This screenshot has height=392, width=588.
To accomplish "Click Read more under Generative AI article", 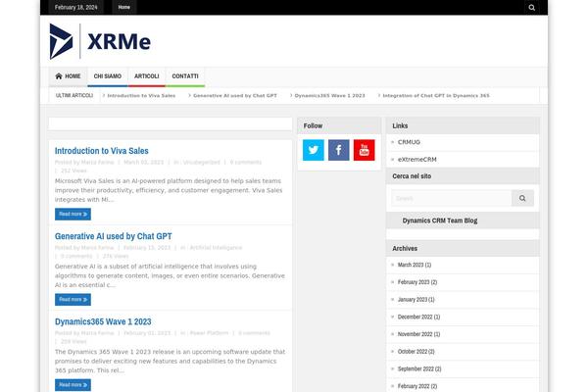I will tap(73, 300).
